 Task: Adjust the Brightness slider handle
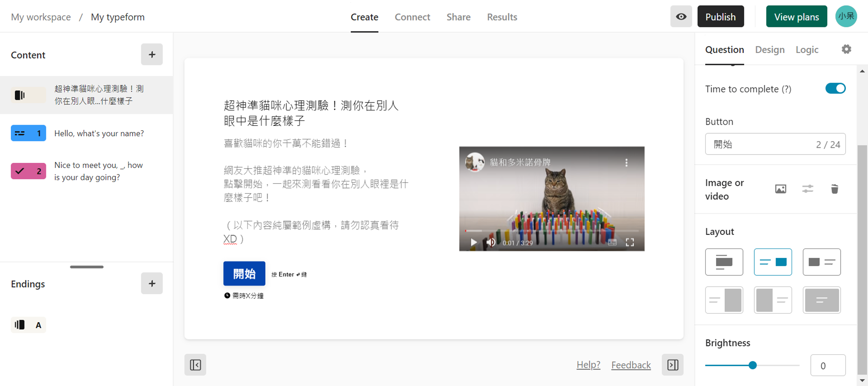point(753,365)
